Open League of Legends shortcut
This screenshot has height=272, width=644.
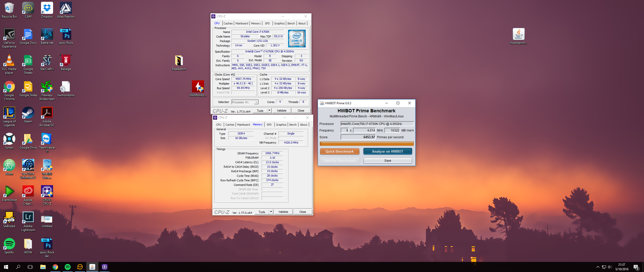click(9, 117)
